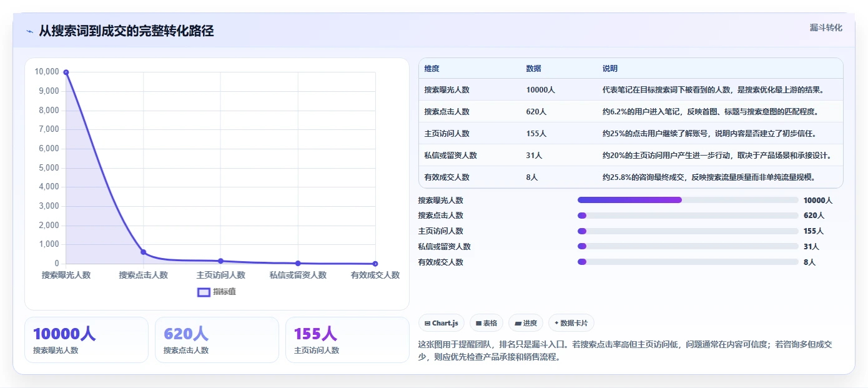Select the 搜索曝光人数 cell in the table
The height and width of the screenshot is (388, 868).
click(447, 90)
